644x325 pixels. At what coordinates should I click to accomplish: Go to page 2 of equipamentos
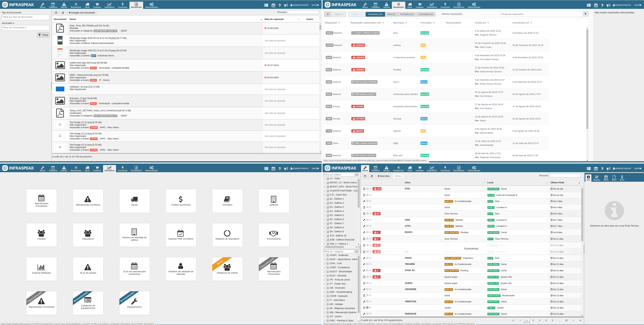tap(533, 320)
